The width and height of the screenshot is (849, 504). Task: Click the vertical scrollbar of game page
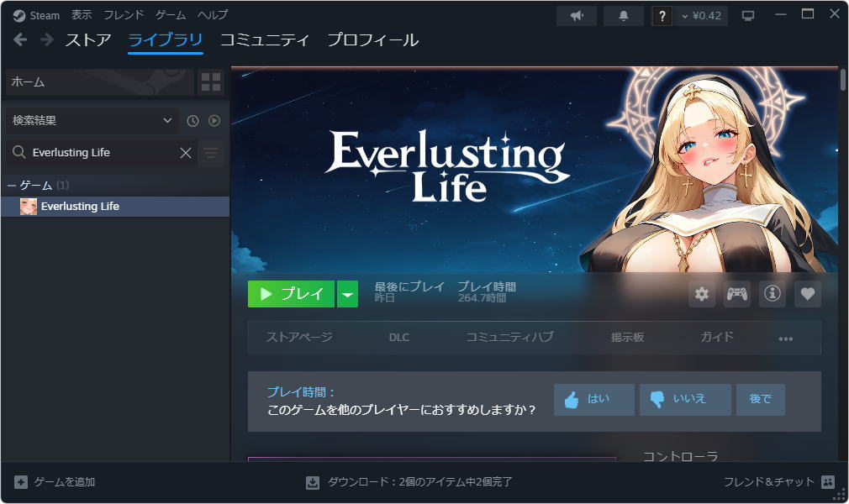[x=842, y=80]
